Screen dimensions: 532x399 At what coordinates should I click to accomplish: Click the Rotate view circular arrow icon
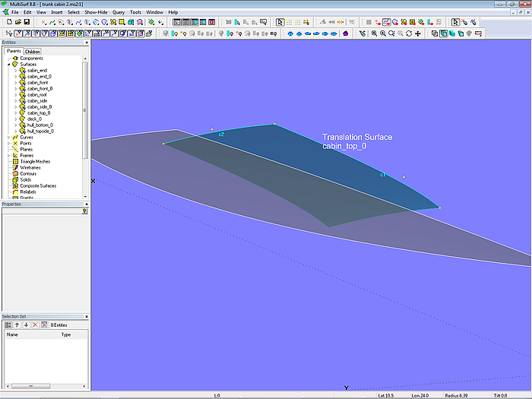tap(409, 33)
